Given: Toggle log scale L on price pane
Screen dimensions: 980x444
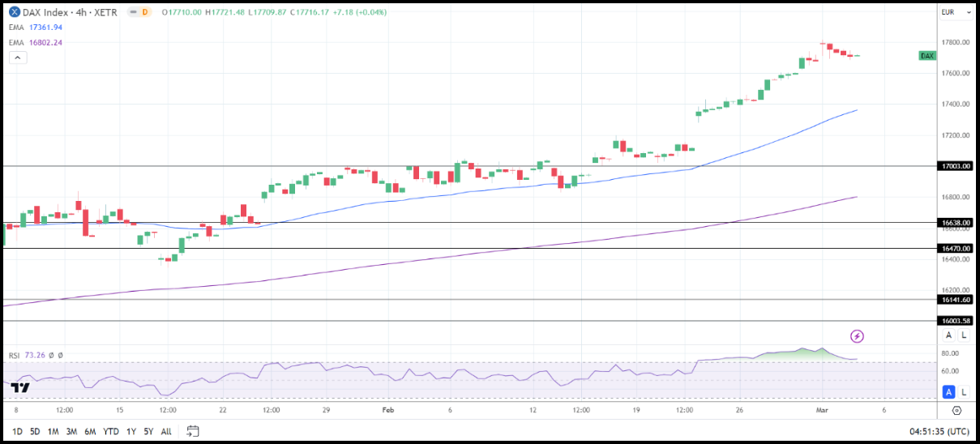Looking at the screenshot, I should [963, 335].
